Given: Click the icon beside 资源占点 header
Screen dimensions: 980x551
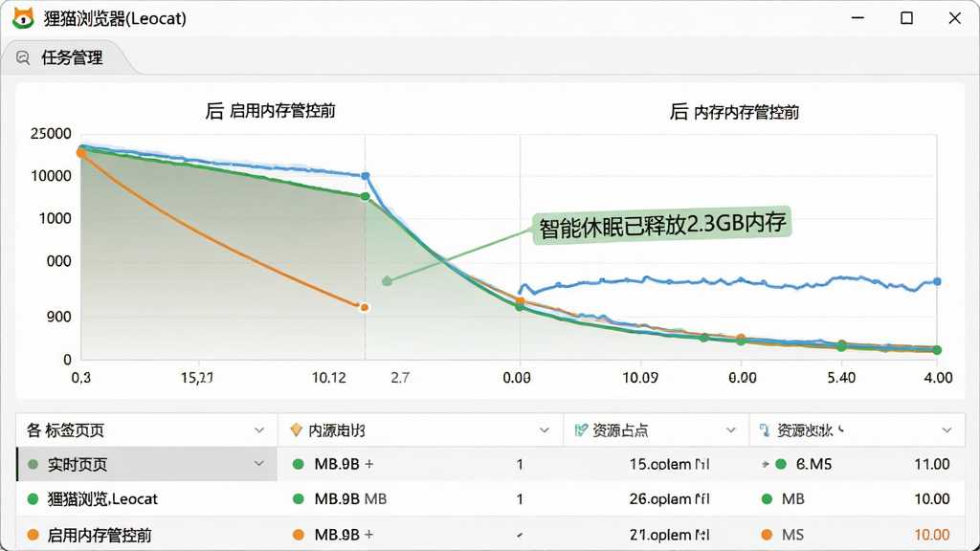Looking at the screenshot, I should click(x=581, y=430).
